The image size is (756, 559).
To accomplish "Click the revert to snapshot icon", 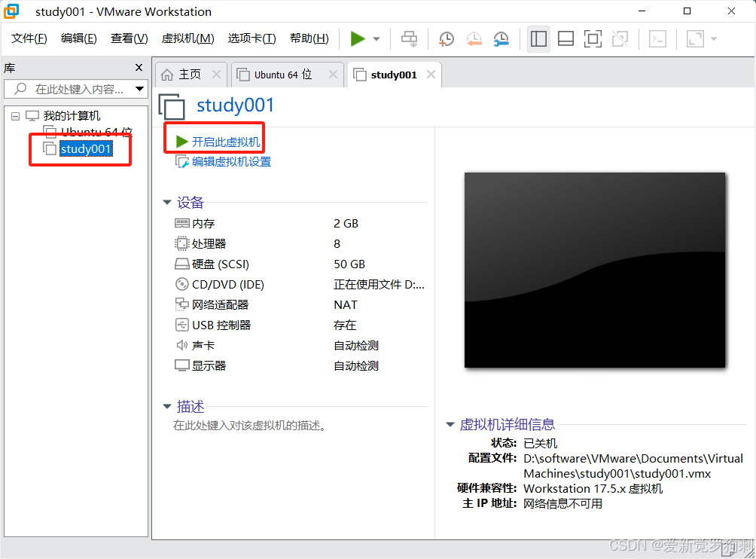I will (x=474, y=38).
